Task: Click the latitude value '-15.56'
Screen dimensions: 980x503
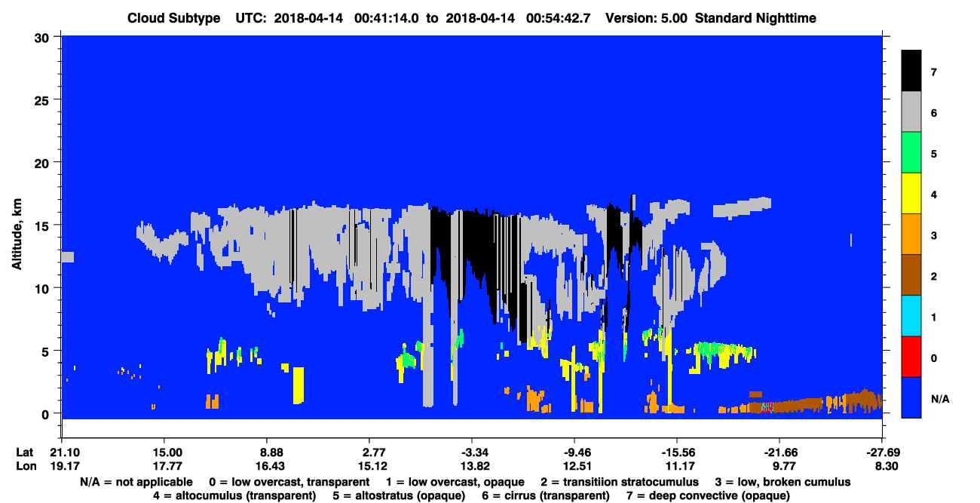Action: 676,452
